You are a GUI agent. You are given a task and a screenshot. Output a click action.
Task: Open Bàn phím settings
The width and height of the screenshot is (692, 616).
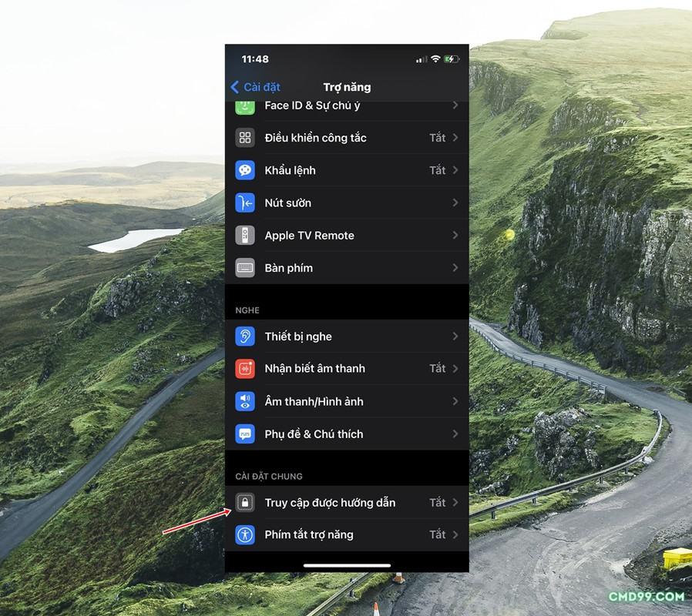pos(347,268)
